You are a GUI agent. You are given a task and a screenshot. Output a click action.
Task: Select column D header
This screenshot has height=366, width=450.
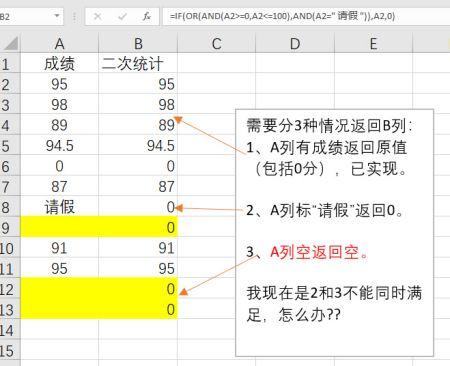click(x=295, y=43)
